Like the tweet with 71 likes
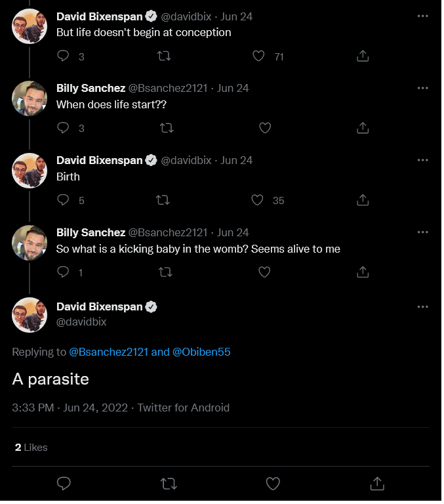The height and width of the screenshot is (504, 444). pos(259,56)
